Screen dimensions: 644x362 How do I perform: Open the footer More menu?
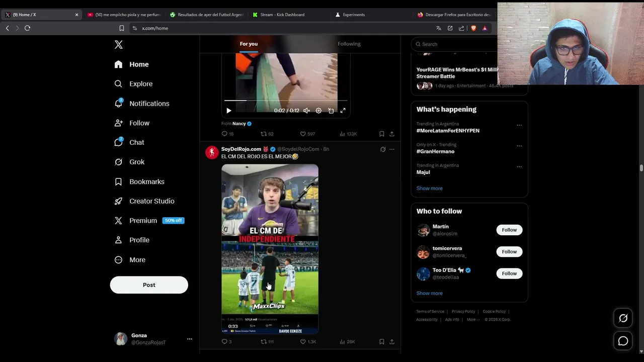[473, 320]
